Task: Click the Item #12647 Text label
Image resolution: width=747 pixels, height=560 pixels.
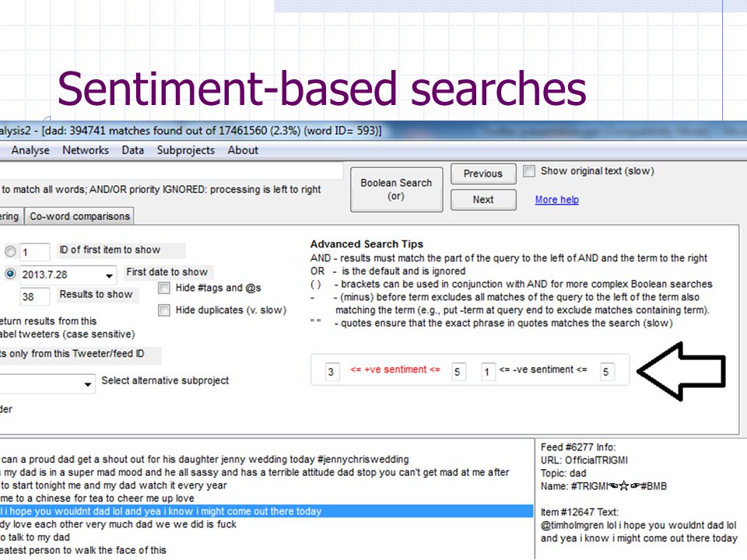Action: (x=579, y=513)
